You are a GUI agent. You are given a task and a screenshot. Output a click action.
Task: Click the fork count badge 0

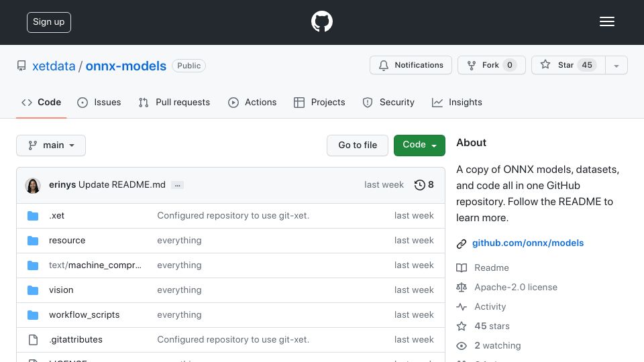point(510,65)
